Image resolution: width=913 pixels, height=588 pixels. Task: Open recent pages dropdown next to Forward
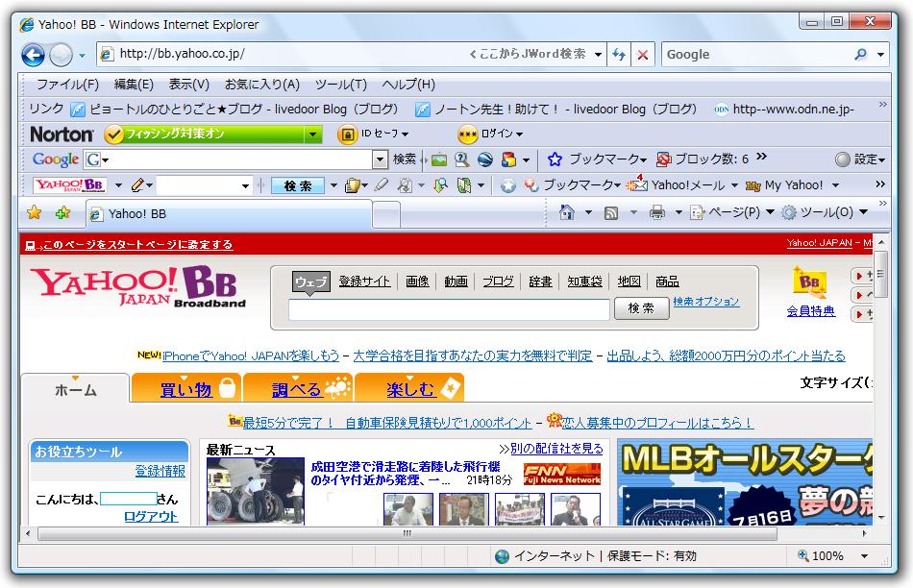pos(82,56)
